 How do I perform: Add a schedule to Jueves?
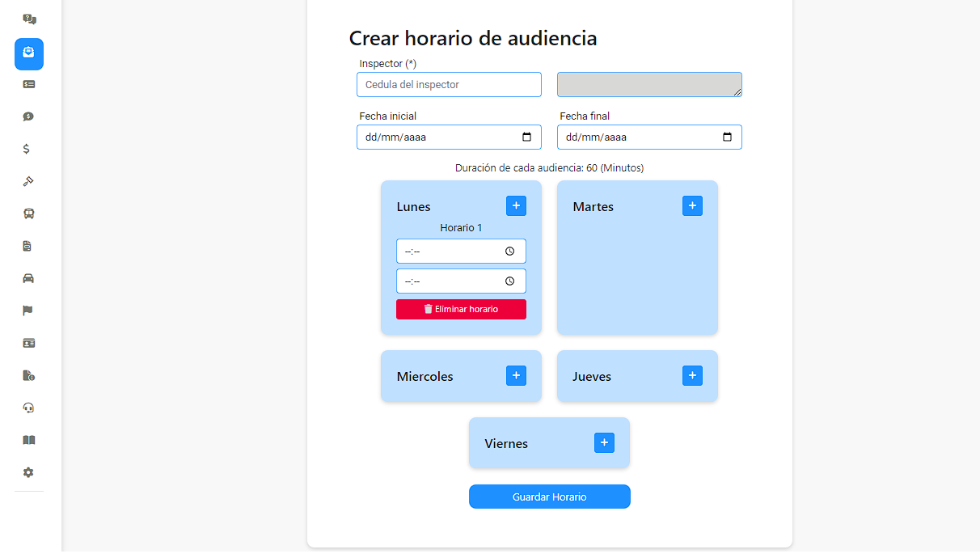click(x=693, y=375)
